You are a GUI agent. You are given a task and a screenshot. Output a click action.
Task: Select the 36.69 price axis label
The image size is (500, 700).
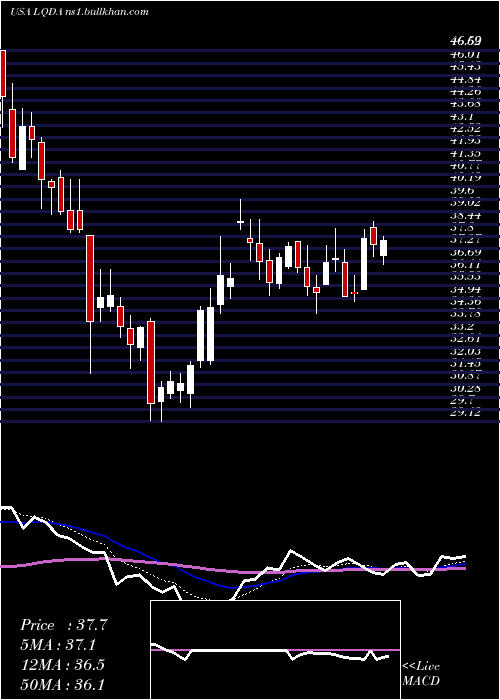click(x=466, y=252)
